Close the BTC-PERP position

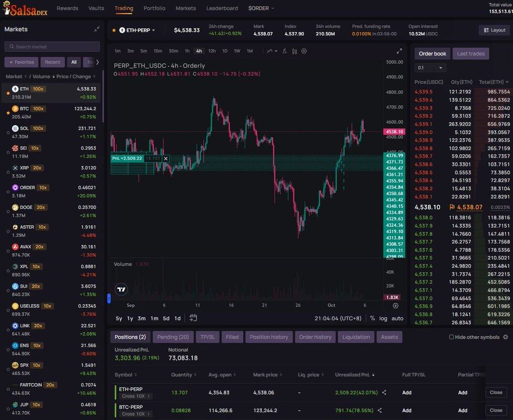pyautogui.click(x=496, y=410)
